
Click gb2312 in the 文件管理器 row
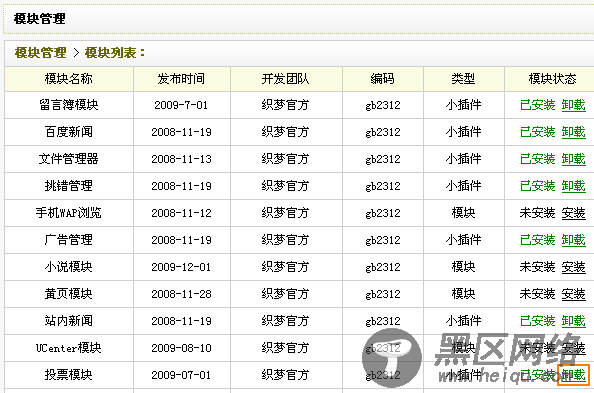click(383, 159)
